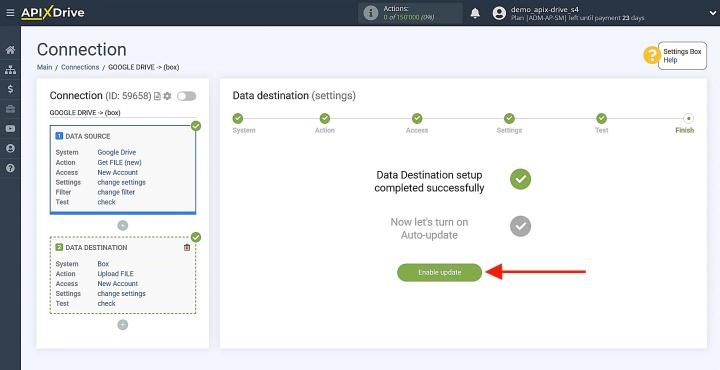
Task: Click the green check on Data Destination block
Action: click(196, 237)
